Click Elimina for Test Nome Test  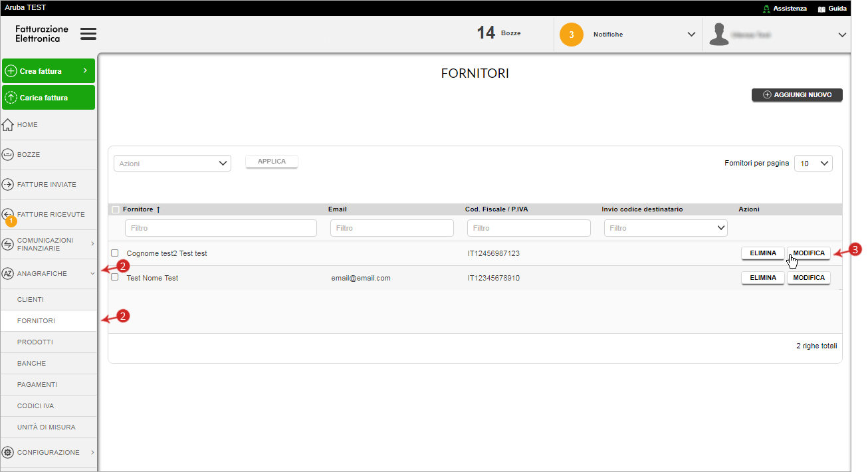763,278
